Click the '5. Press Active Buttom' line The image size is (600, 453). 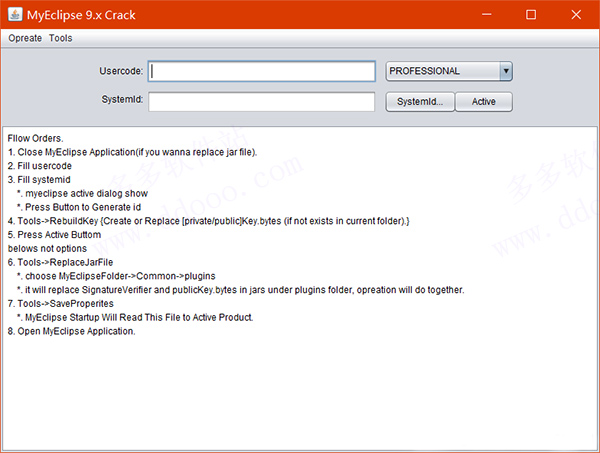(x=54, y=235)
